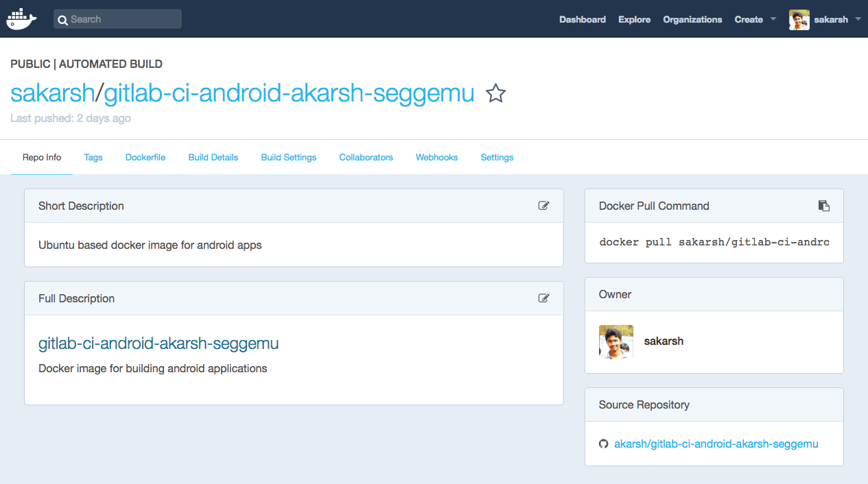
Task: Click the sakarsh namespace link in the title
Action: pos(52,93)
